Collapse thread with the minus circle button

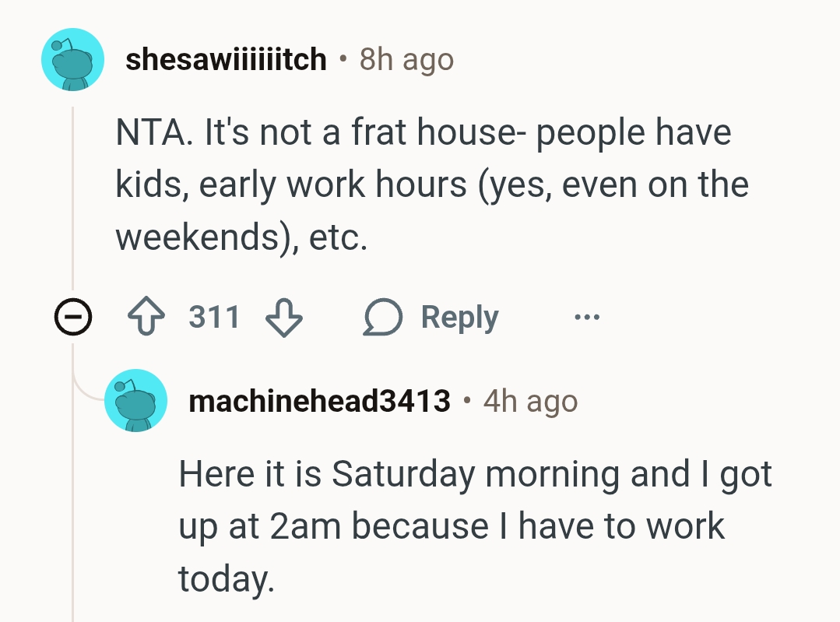pos(72,318)
